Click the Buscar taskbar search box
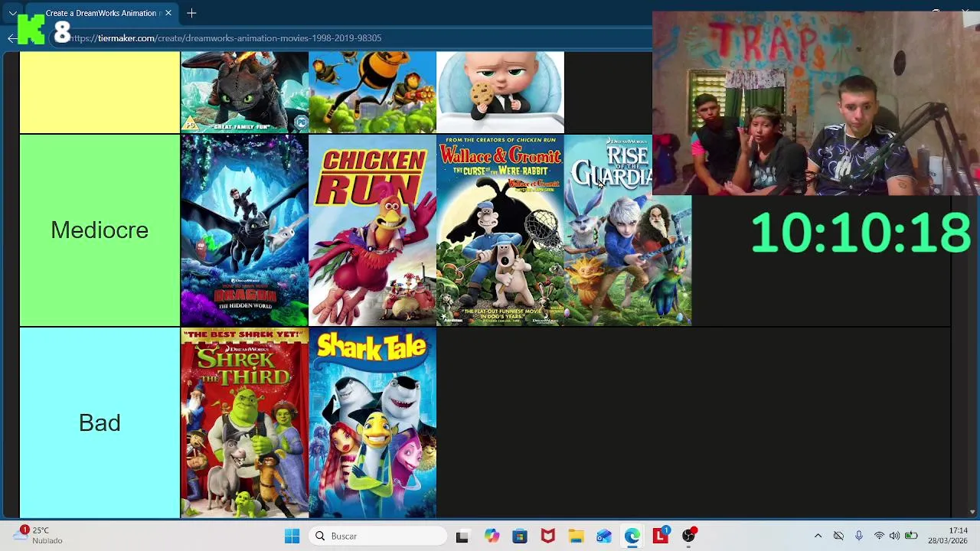The image size is (980, 551). pyautogui.click(x=378, y=536)
